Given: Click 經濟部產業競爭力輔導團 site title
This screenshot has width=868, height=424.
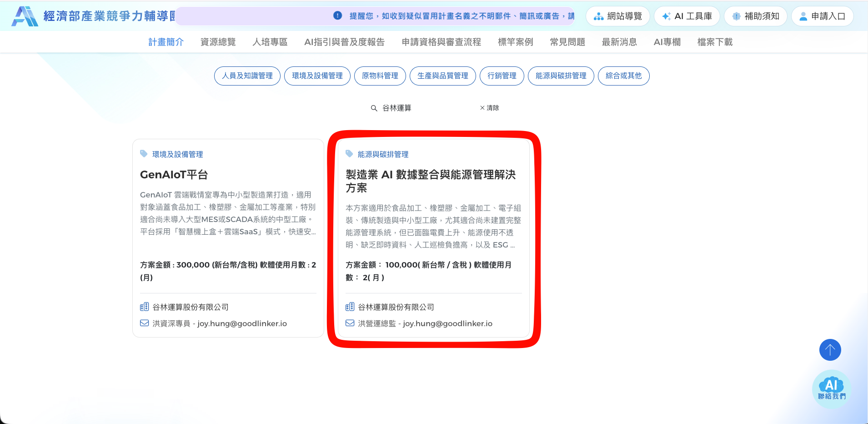Looking at the screenshot, I should point(110,16).
